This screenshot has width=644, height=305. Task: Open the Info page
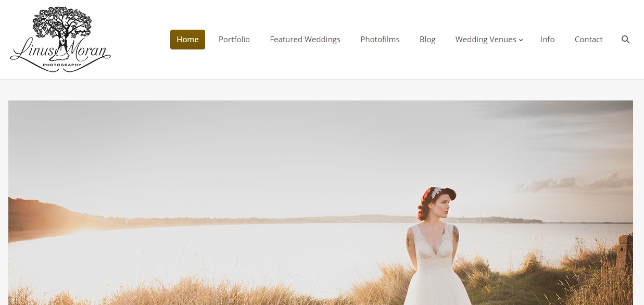(x=548, y=40)
